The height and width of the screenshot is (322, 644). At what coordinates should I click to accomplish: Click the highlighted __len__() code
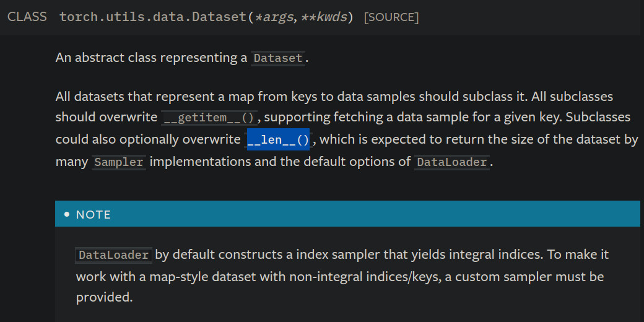click(278, 140)
